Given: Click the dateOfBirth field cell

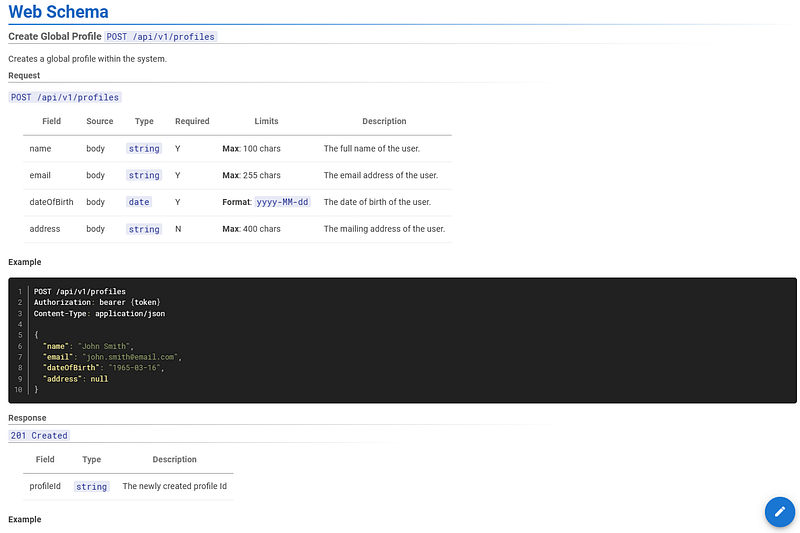Looking at the screenshot, I should click(52, 202).
